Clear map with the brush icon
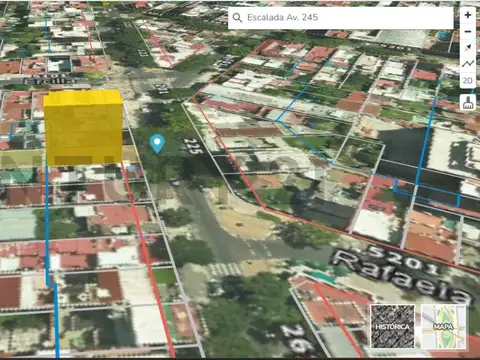480x360 pixels. [468, 102]
